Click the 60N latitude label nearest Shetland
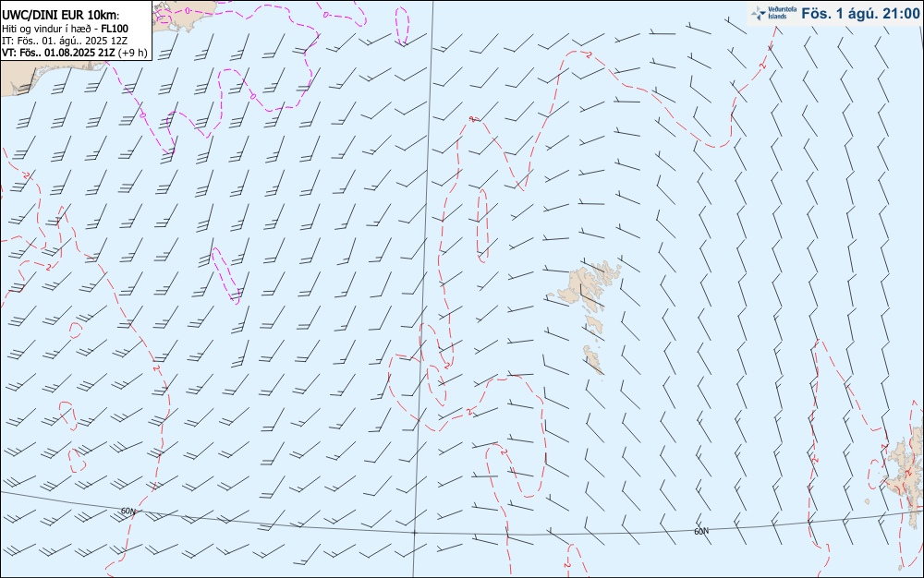Viewport: 924px width, 578px height. click(701, 531)
